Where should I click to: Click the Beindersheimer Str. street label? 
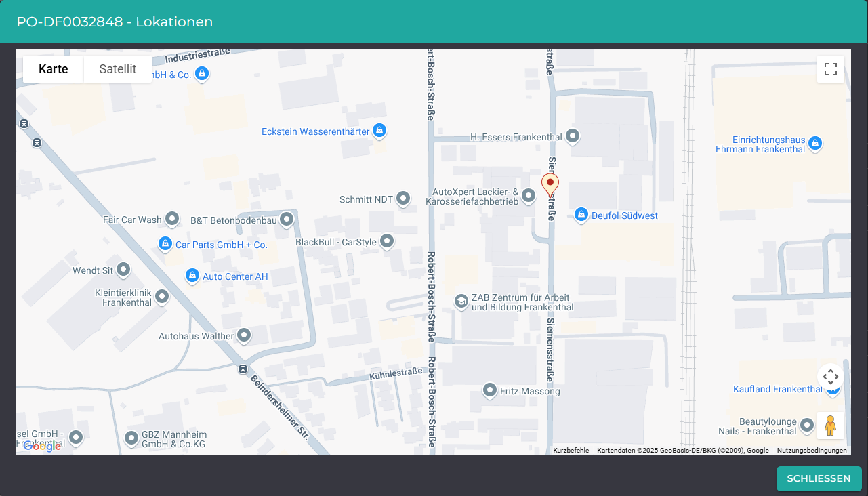coord(280,408)
